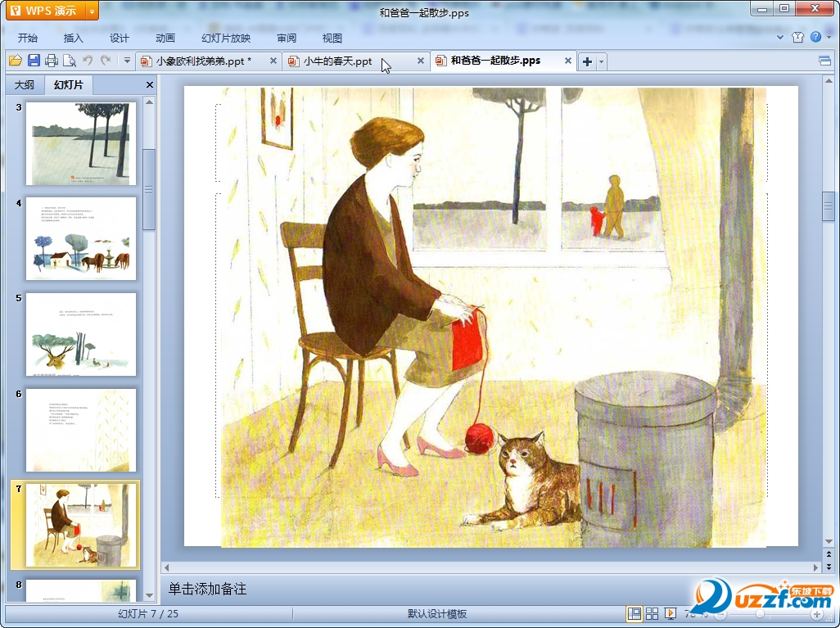Click the thumbnail pane scroll down arrow
The height and width of the screenshot is (628, 840).
(150, 594)
